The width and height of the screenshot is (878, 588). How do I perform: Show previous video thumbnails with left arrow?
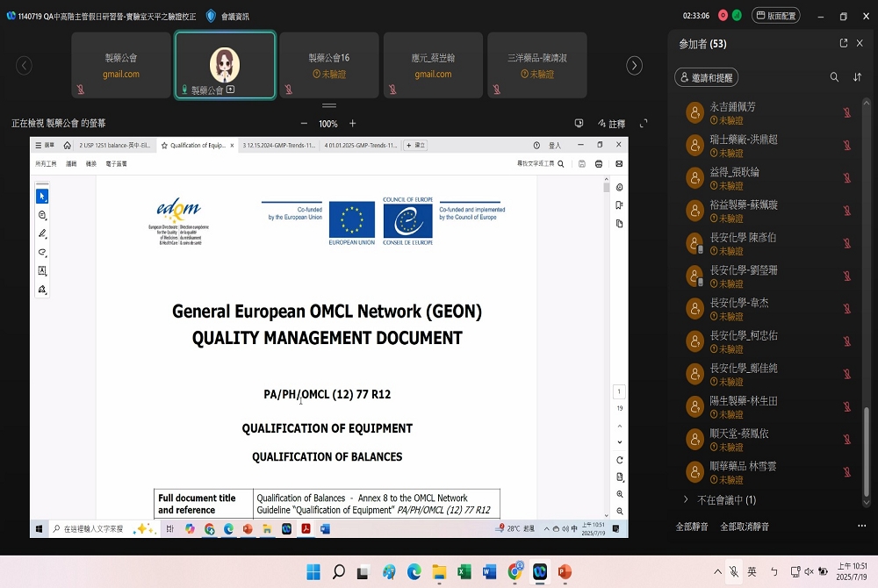pos(24,66)
